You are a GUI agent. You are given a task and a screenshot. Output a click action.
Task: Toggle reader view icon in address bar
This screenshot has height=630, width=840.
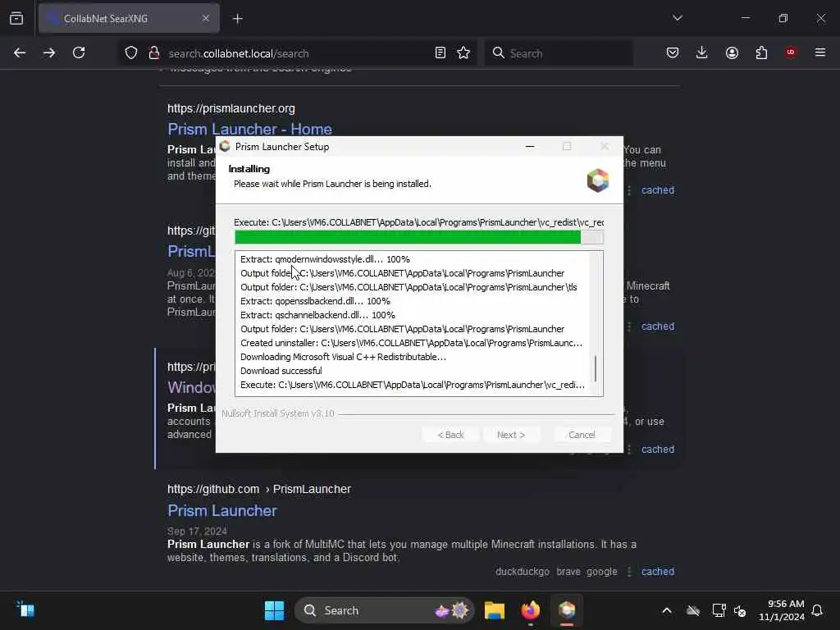pos(440,52)
